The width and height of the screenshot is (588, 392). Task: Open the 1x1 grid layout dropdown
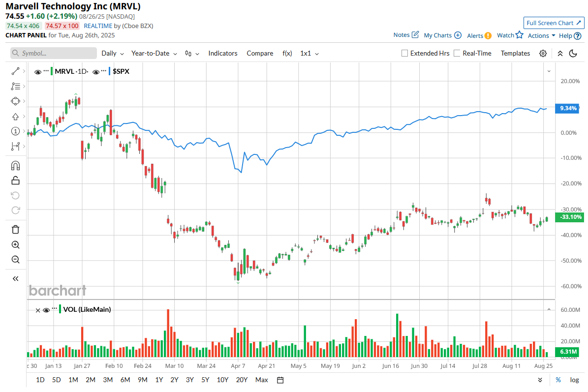[x=309, y=53]
